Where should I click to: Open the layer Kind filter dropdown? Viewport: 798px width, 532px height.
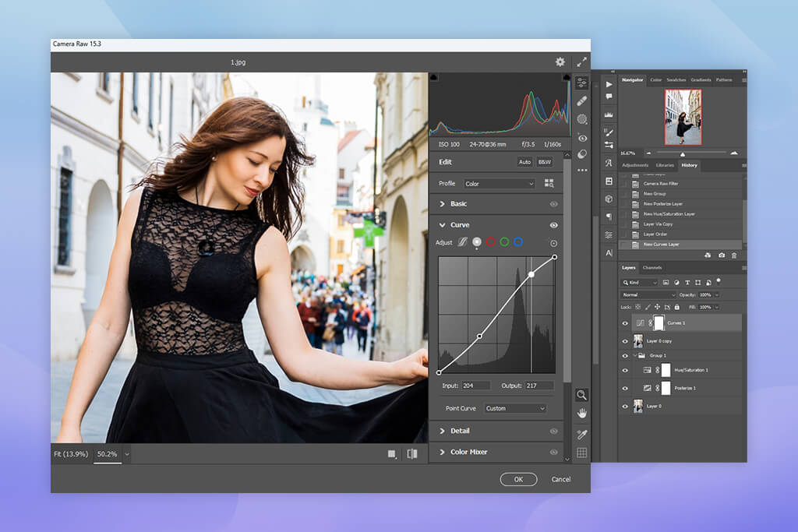point(641,282)
